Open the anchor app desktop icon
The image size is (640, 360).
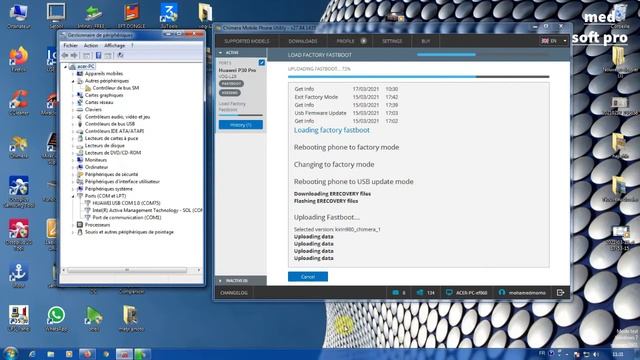[x=18, y=276]
